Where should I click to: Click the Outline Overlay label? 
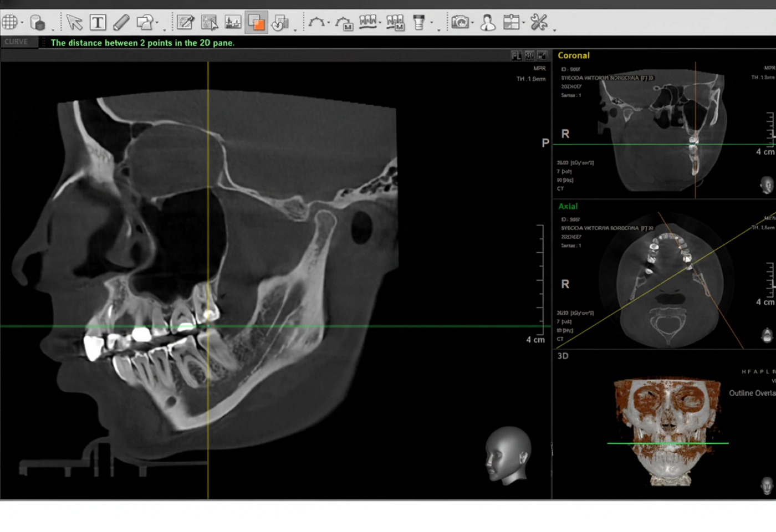(x=752, y=393)
